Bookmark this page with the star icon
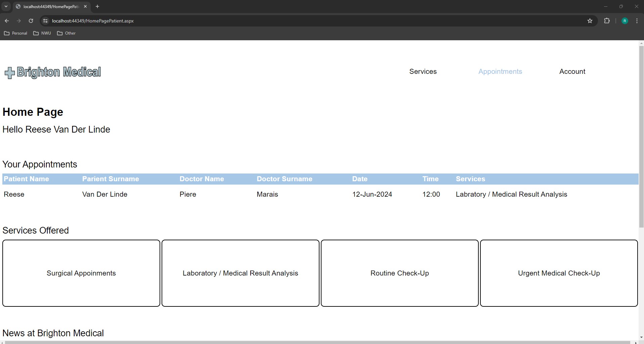 590,21
